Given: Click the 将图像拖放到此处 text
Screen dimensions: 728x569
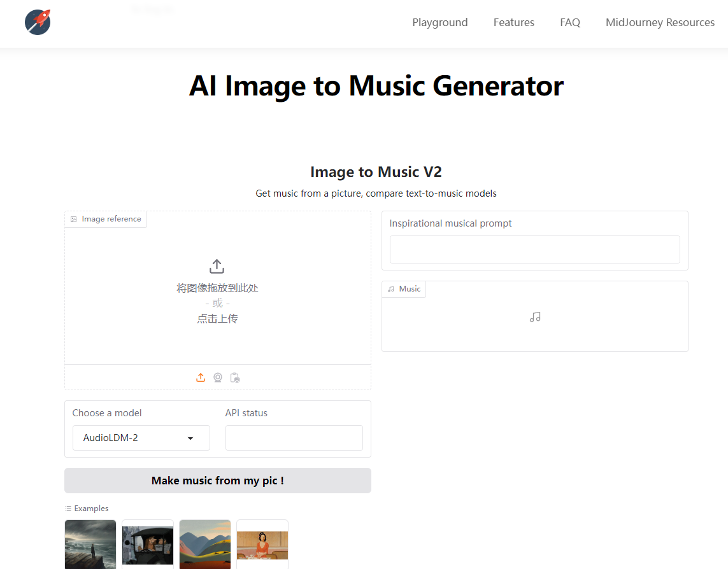Looking at the screenshot, I should tap(217, 288).
